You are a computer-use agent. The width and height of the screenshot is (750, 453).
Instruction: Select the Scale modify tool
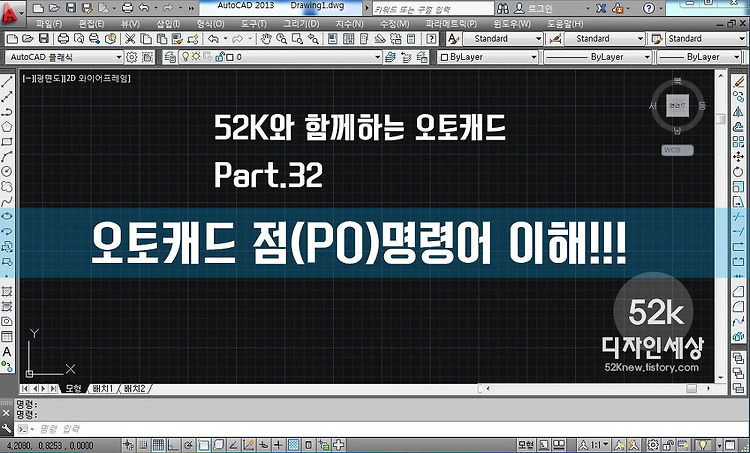tap(739, 187)
